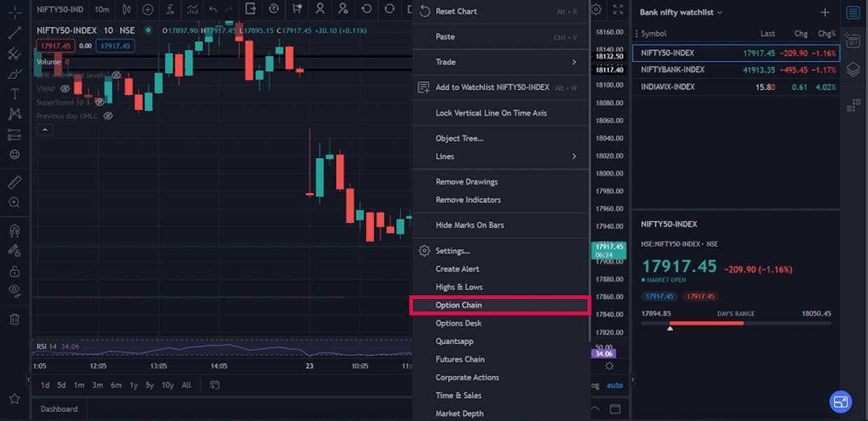
Task: Open Object Tree from context menu
Action: click(500, 138)
